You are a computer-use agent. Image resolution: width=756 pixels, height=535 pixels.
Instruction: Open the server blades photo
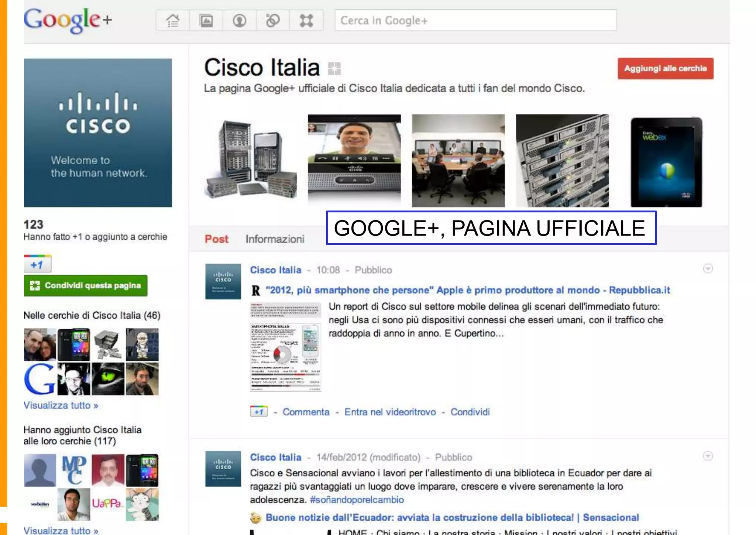(562, 160)
